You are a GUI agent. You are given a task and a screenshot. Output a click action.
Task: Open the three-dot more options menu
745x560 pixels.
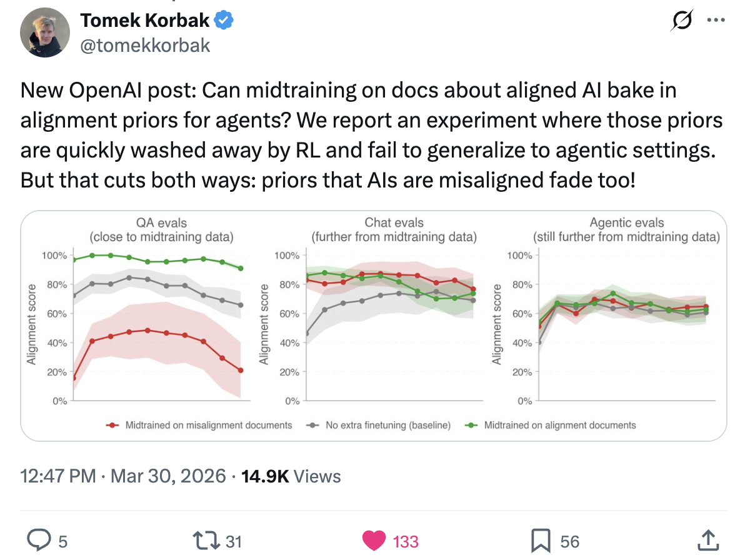pos(715,20)
